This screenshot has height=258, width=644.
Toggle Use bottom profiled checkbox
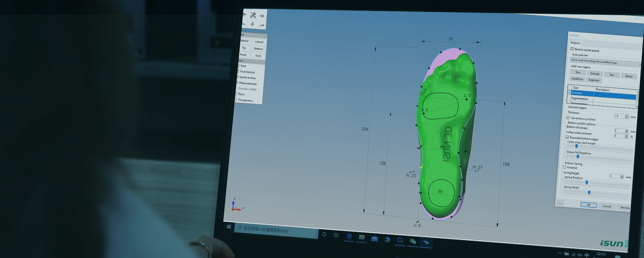(x=568, y=118)
